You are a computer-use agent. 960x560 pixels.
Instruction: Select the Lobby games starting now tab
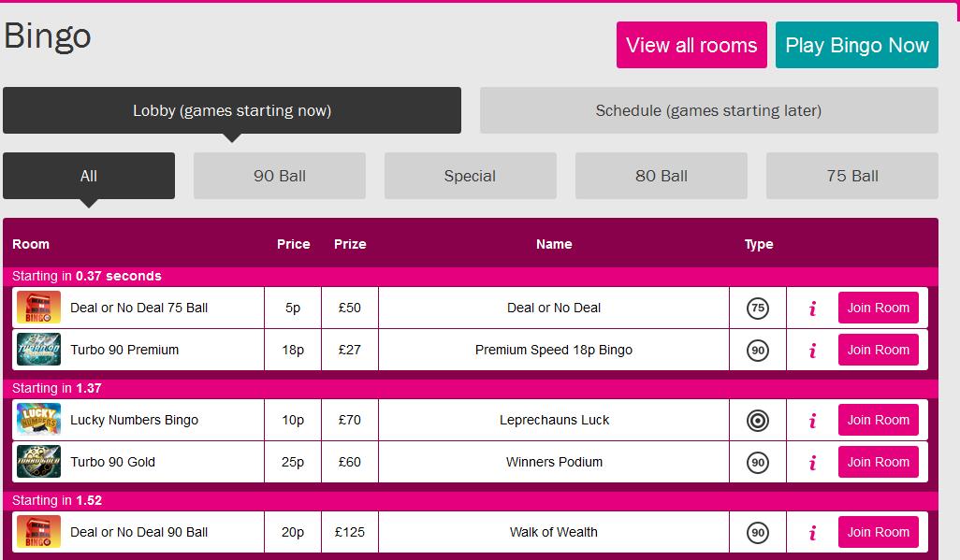(x=232, y=110)
